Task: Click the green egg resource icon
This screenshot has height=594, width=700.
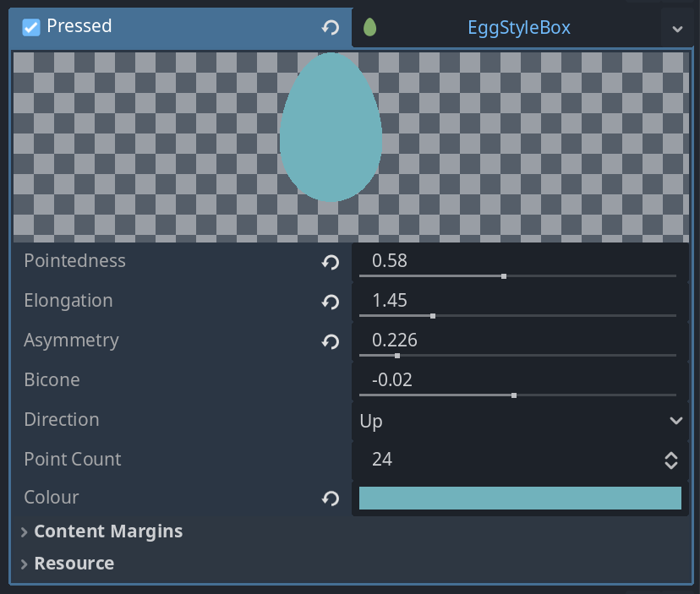Action: pos(369,28)
